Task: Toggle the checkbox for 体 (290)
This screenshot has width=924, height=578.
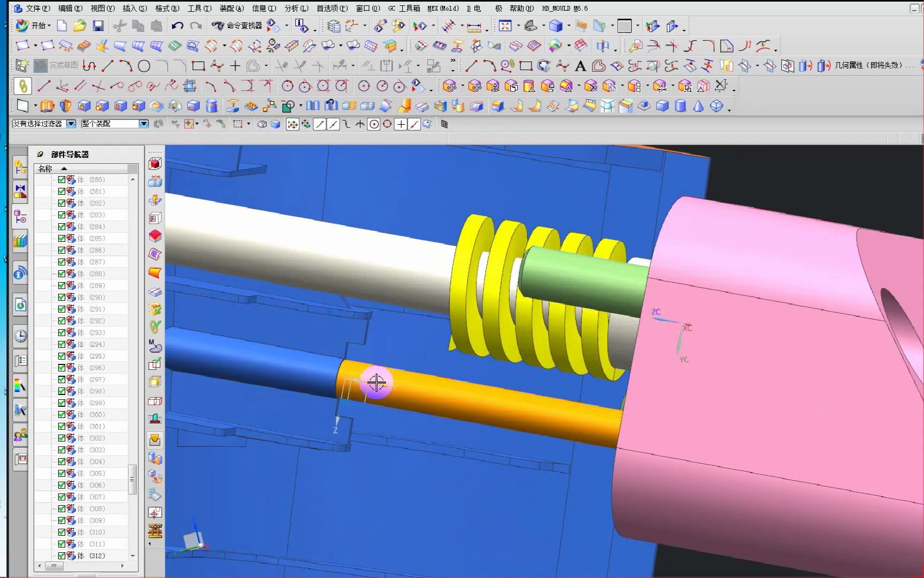Action: pos(61,298)
